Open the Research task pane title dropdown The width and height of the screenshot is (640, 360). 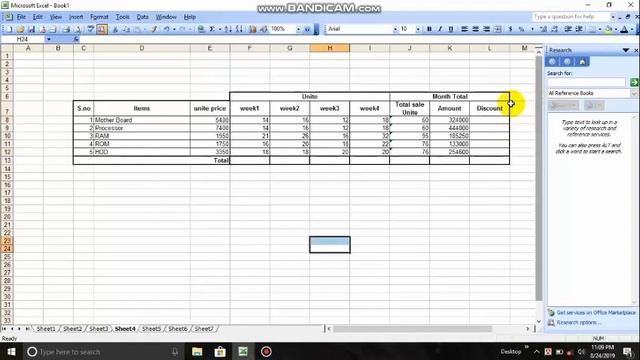click(625, 50)
